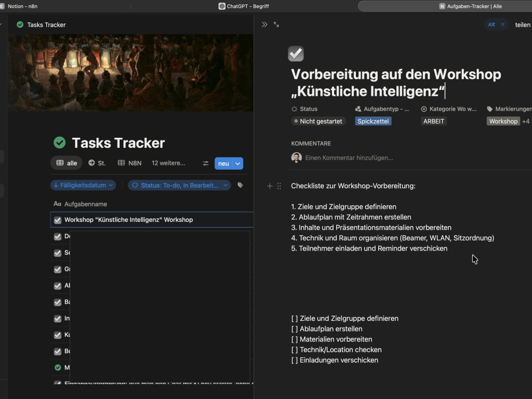
Task: Click [ ] Ziele und Zielgruppe definieren line
Action: click(345, 319)
